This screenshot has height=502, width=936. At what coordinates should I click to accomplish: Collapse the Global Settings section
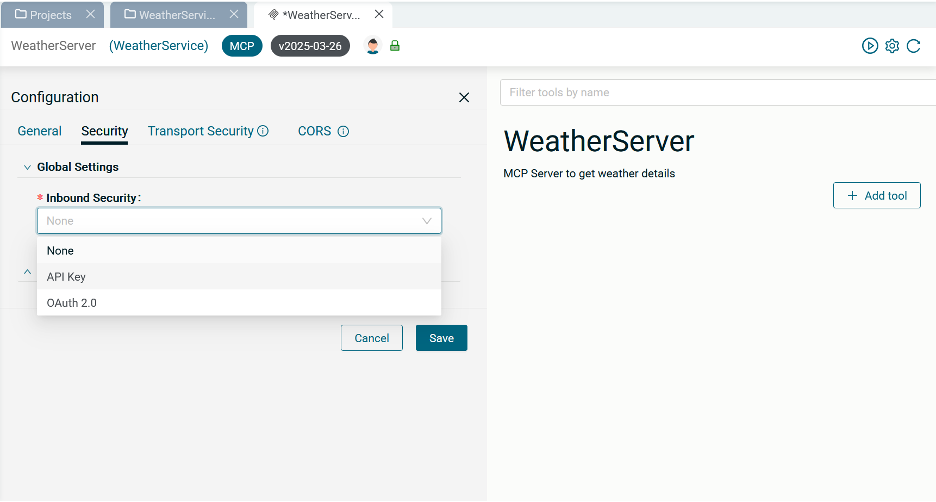tap(27, 167)
